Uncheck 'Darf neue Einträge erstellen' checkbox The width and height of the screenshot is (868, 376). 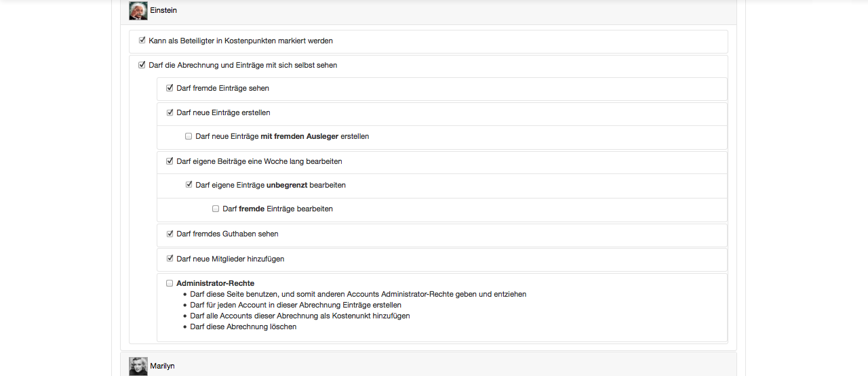170,112
